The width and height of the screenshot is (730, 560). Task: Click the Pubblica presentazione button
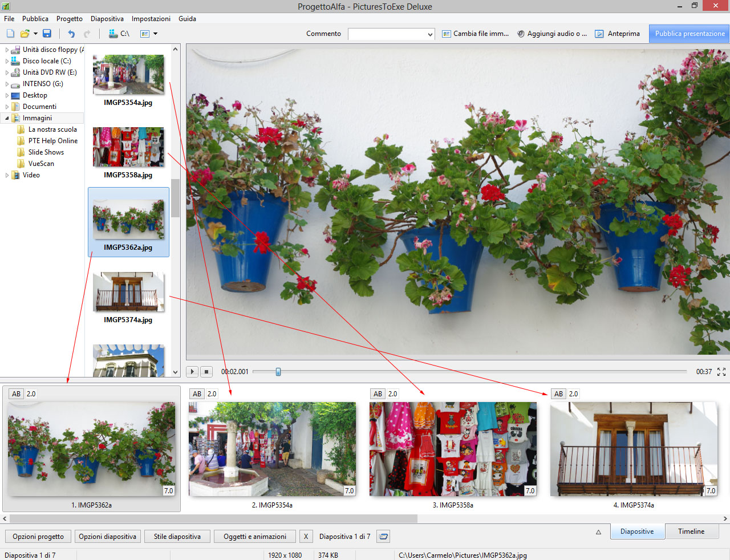(690, 34)
